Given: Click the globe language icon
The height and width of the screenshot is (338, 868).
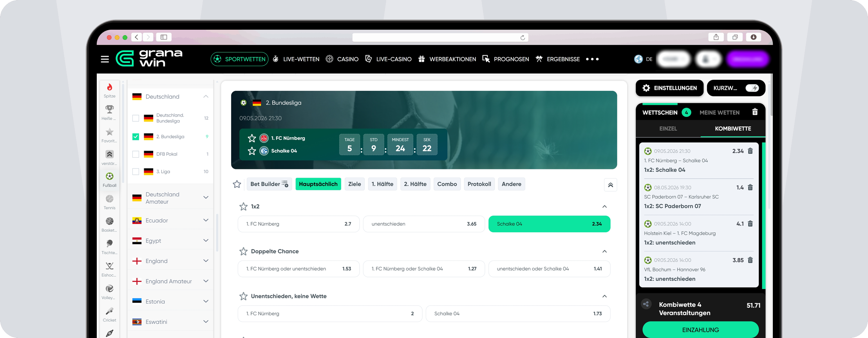Looking at the screenshot, I should (638, 59).
